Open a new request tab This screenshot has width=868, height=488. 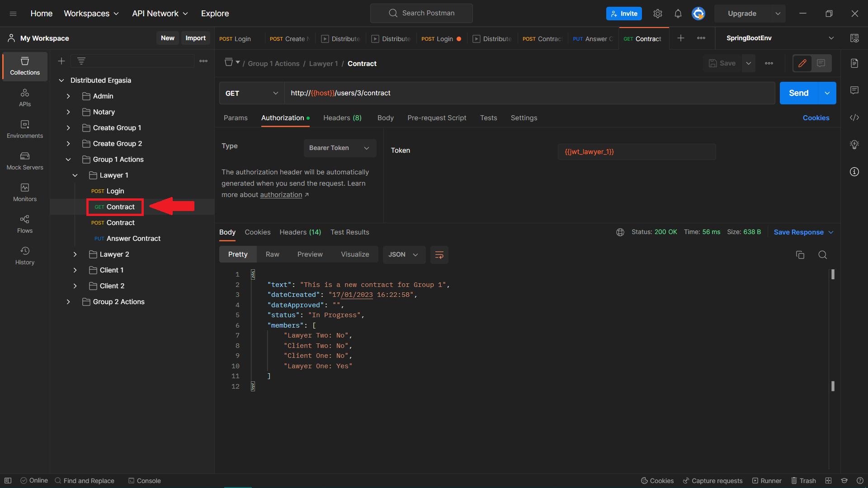[x=681, y=38]
